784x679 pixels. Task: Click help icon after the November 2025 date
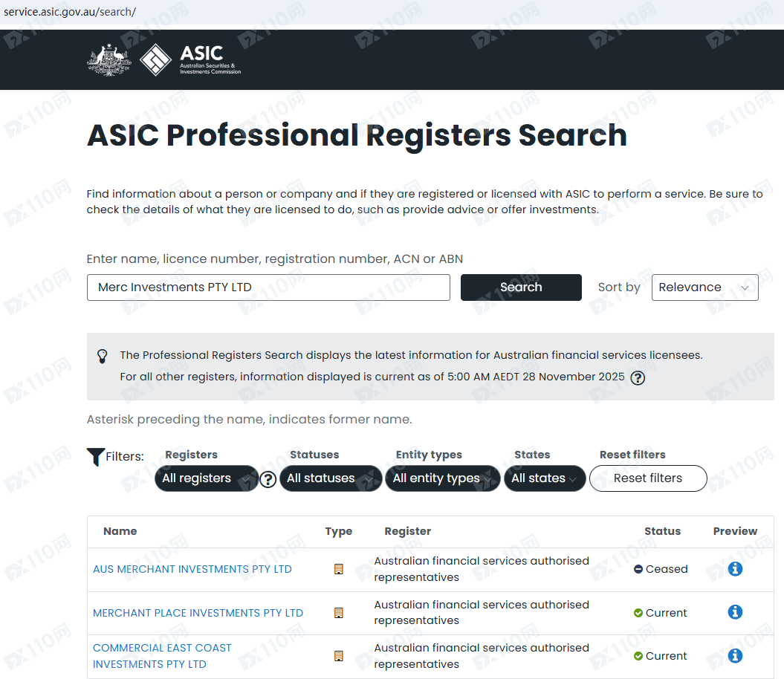click(637, 377)
